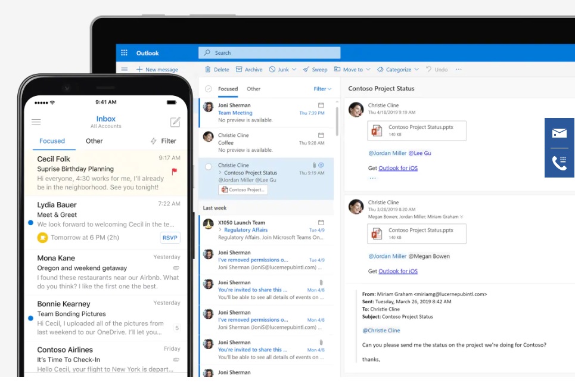Click the @Christie Cline mention
Image resolution: width=575 pixels, height=392 pixels.
click(x=381, y=331)
